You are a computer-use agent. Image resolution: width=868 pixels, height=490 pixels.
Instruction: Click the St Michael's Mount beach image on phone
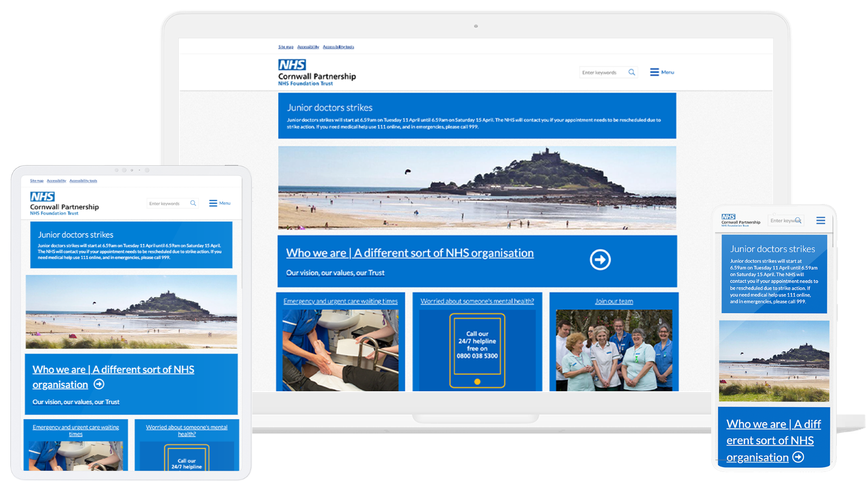point(774,361)
